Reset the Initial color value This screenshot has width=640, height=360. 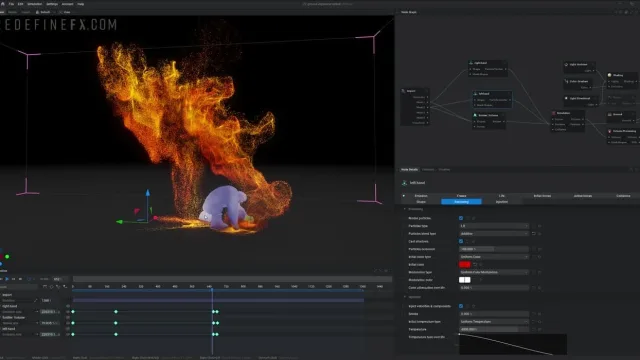coord(475,264)
